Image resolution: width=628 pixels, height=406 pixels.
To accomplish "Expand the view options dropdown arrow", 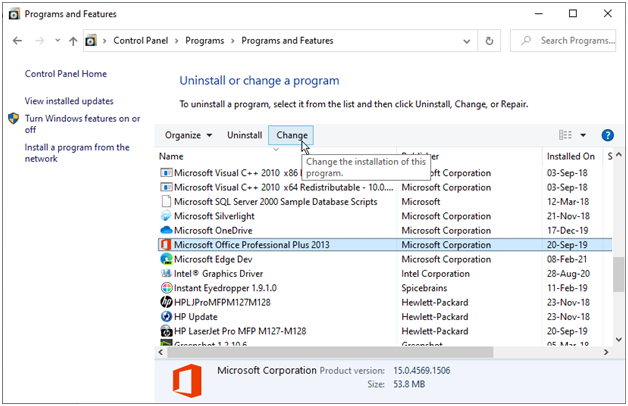I will tap(583, 135).
